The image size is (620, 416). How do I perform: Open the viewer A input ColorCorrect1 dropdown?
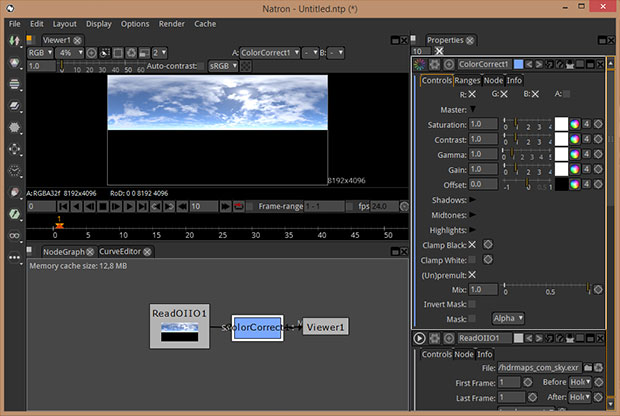coord(270,53)
